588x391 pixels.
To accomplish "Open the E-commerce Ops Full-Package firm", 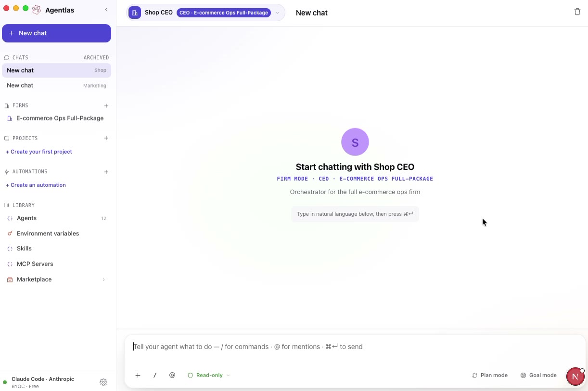I will click(56, 118).
